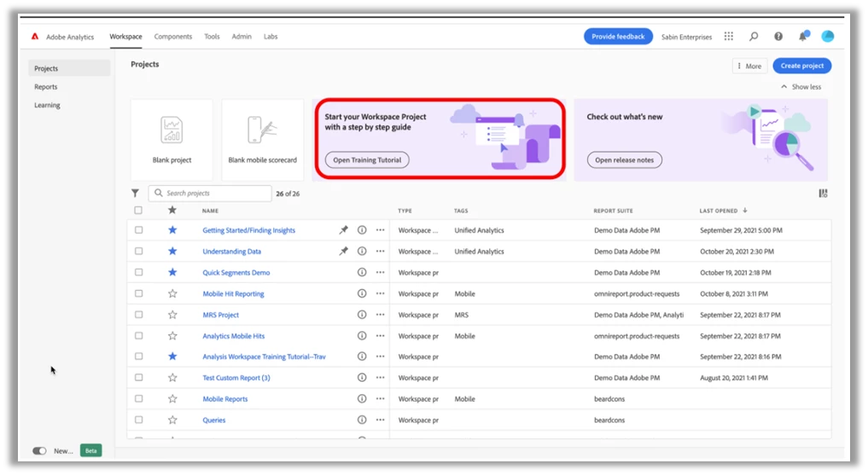Click the Type column header
Image resolution: width=868 pixels, height=475 pixels.
405,211
